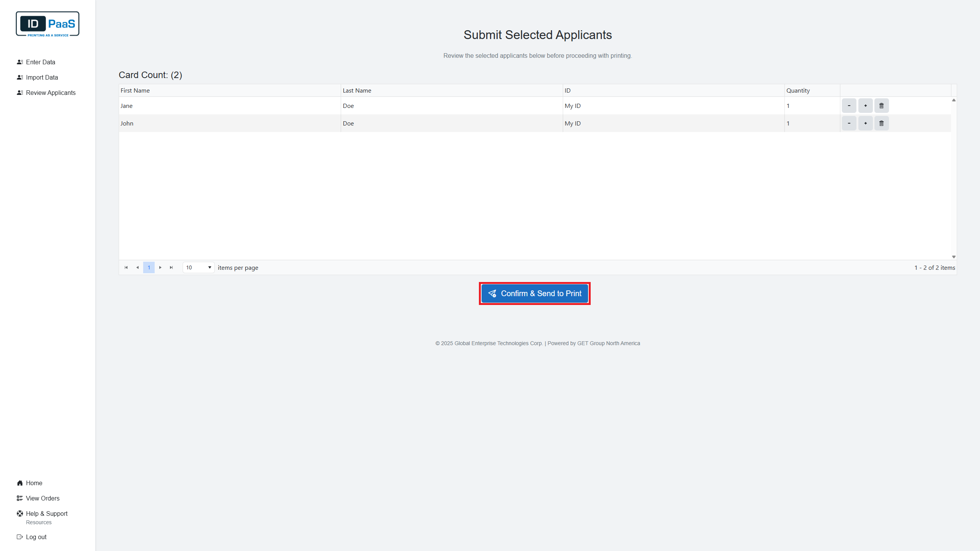Delete John Doe's row with trash icon

point(881,123)
